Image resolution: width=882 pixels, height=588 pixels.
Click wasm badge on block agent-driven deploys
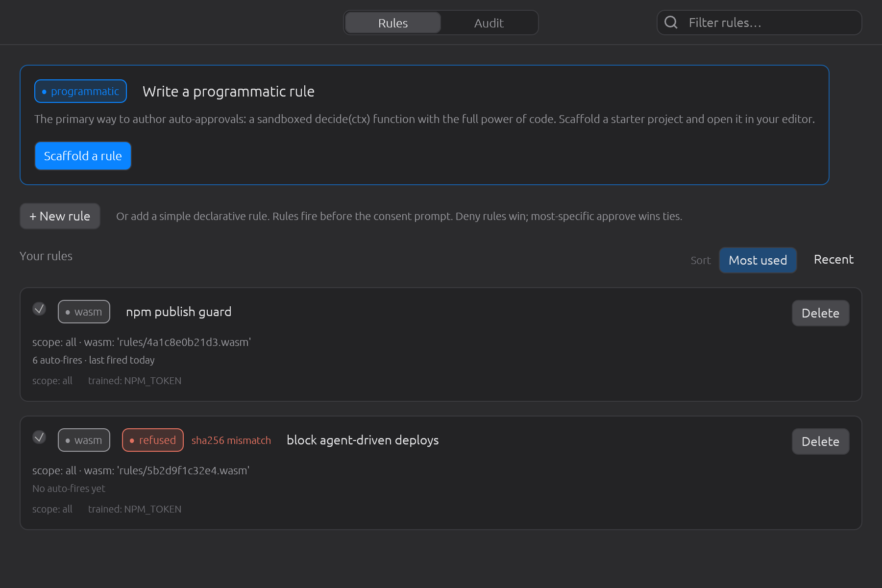pos(84,440)
